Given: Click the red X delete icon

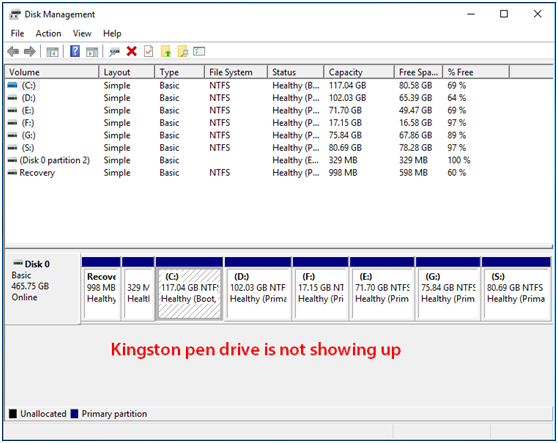Looking at the screenshot, I should 132,51.
